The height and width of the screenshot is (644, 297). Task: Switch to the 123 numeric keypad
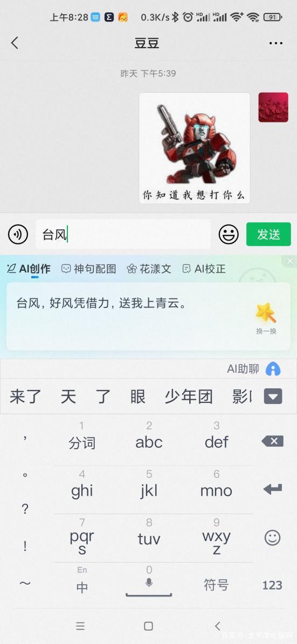point(272,585)
